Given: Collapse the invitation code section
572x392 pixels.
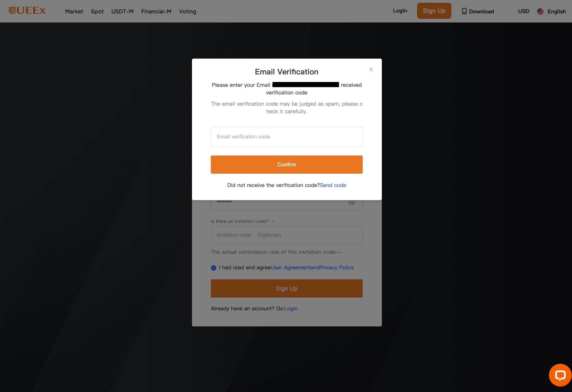Looking at the screenshot, I should click(273, 222).
